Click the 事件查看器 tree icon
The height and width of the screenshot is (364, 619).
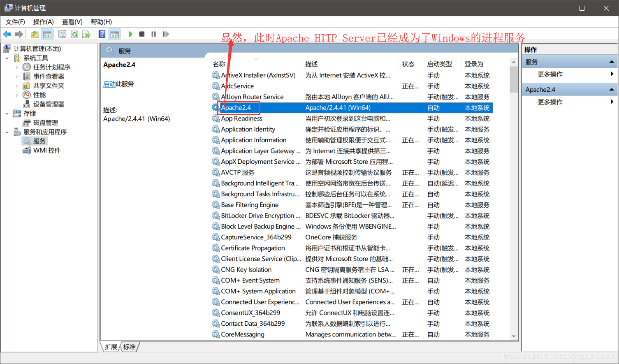(27, 77)
